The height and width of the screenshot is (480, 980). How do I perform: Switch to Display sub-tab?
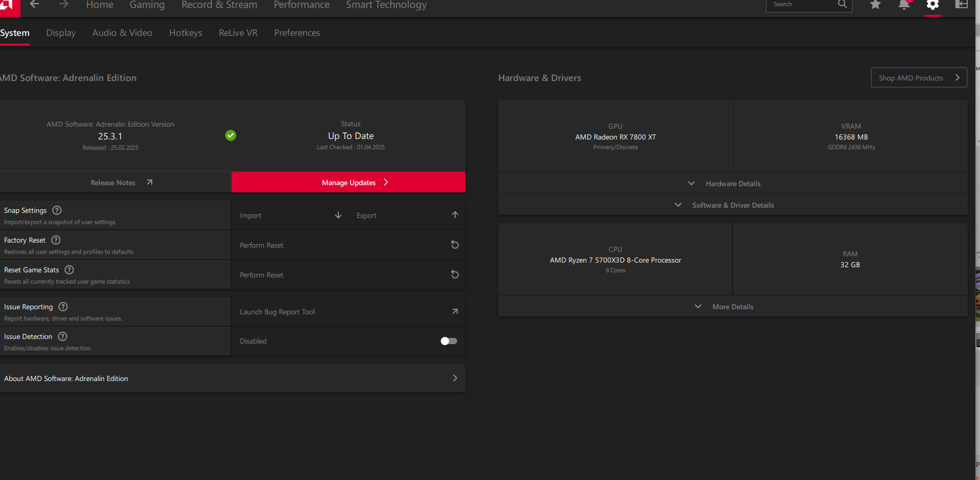click(61, 33)
